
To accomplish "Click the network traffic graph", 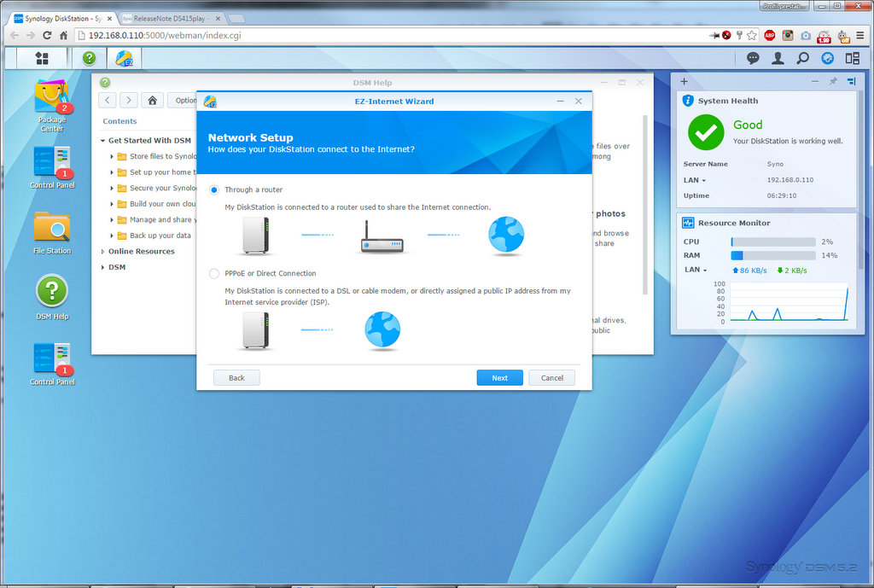I will [790, 301].
